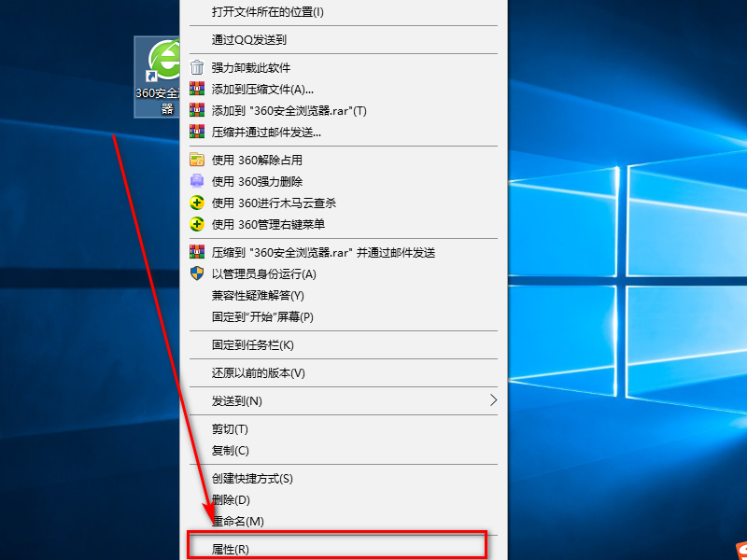This screenshot has width=747, height=560.
Task: Select 删除(D) from context menu
Action: pyautogui.click(x=344, y=500)
